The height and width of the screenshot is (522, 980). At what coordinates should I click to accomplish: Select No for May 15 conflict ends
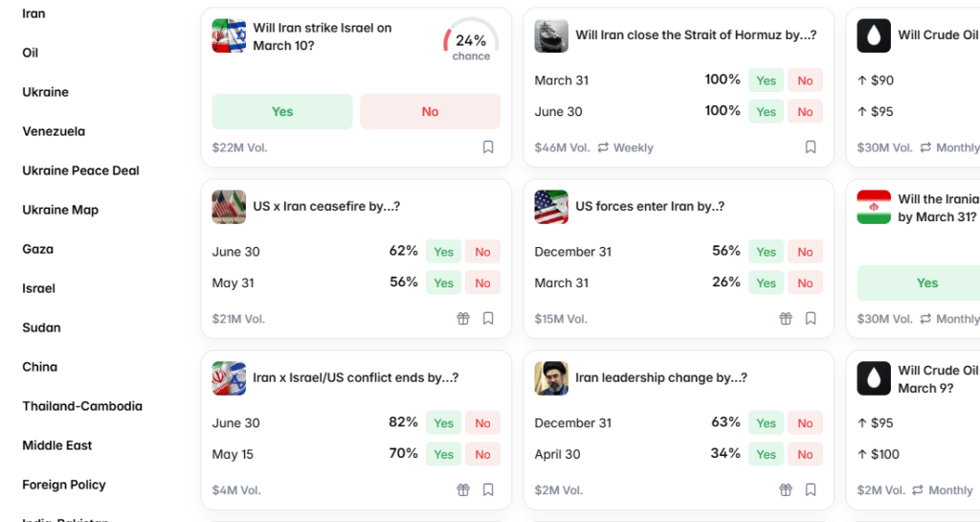(x=482, y=454)
